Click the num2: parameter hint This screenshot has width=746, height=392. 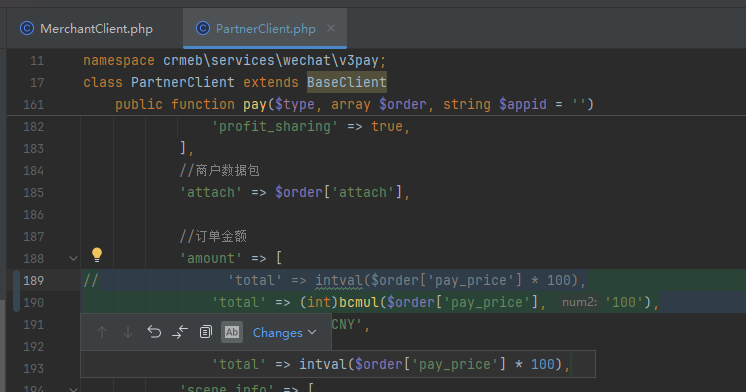point(579,302)
